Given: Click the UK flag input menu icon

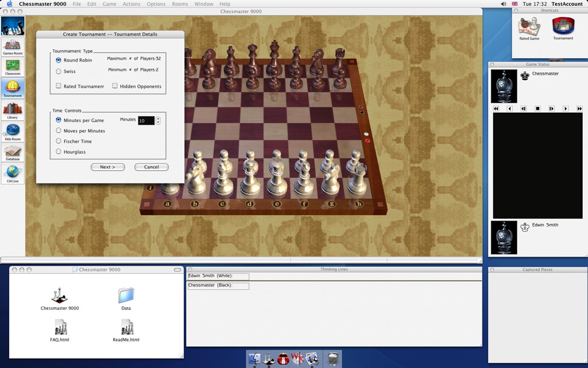Looking at the screenshot, I should 514,4.
